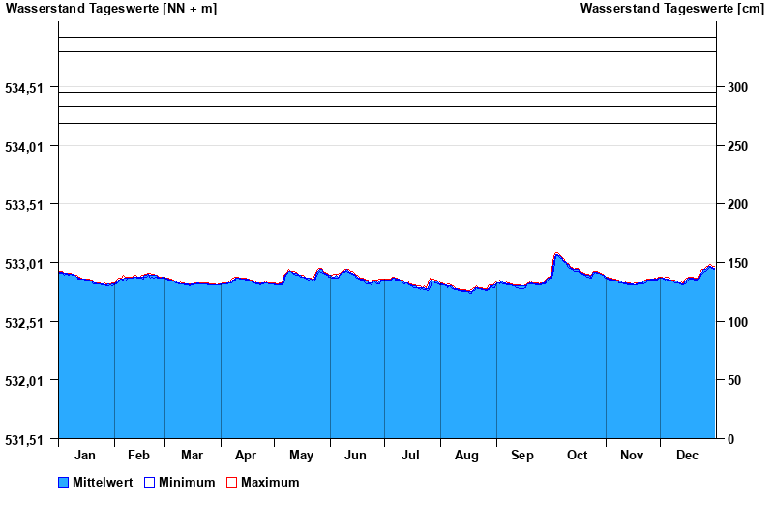Click the 531,51 left axis baseline value
The height and width of the screenshot is (532, 774).
(x=24, y=440)
